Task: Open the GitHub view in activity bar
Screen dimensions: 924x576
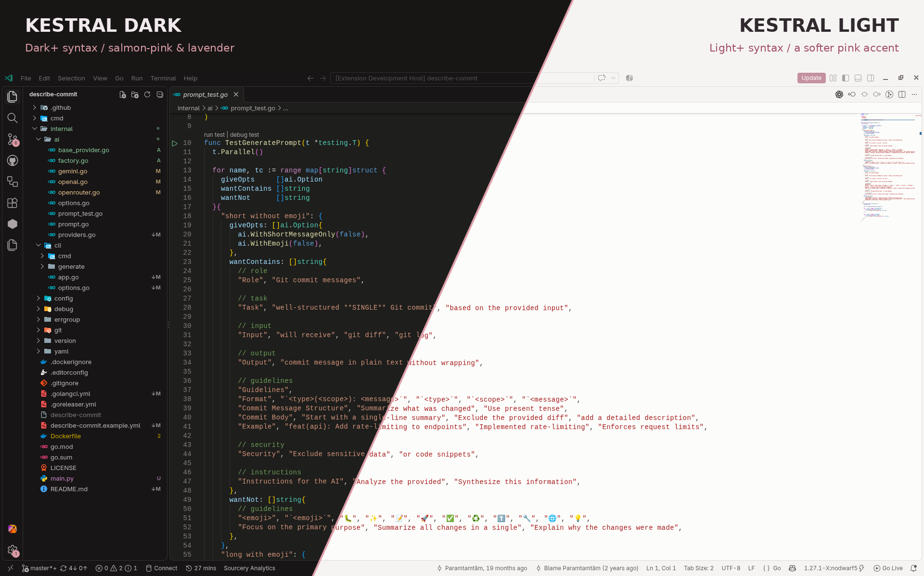Action: (13, 160)
